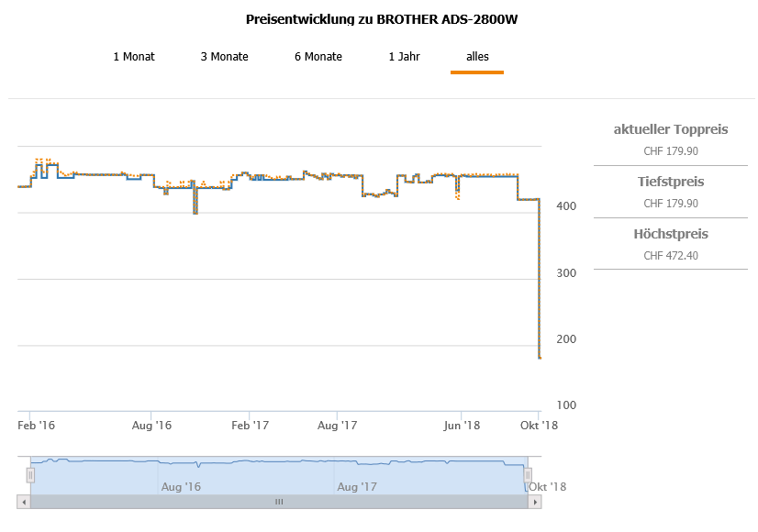Click the Feb '17 x-axis label
The image size is (758, 532).
coord(250,426)
